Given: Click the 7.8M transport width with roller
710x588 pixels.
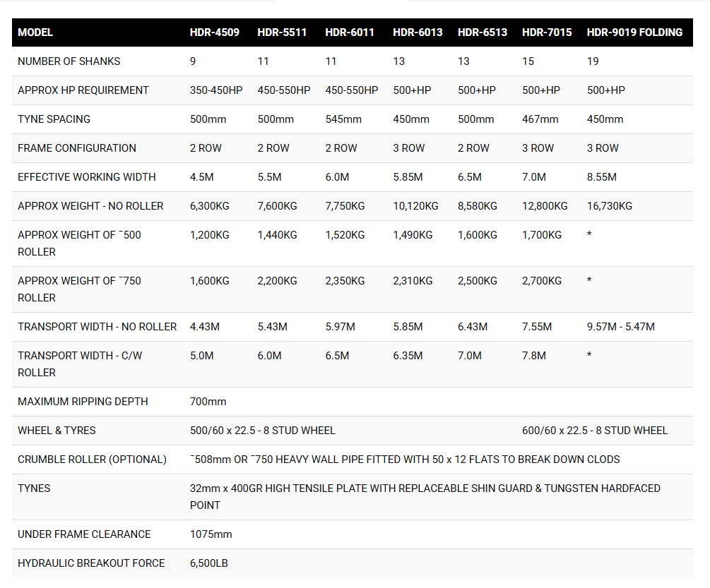Looking at the screenshot, I should click(x=533, y=356).
